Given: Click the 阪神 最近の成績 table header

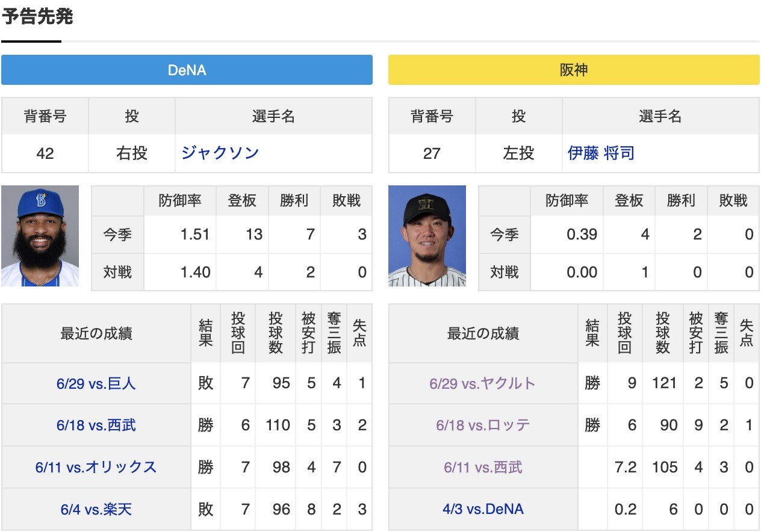Looking at the screenshot, I should pos(483,334).
